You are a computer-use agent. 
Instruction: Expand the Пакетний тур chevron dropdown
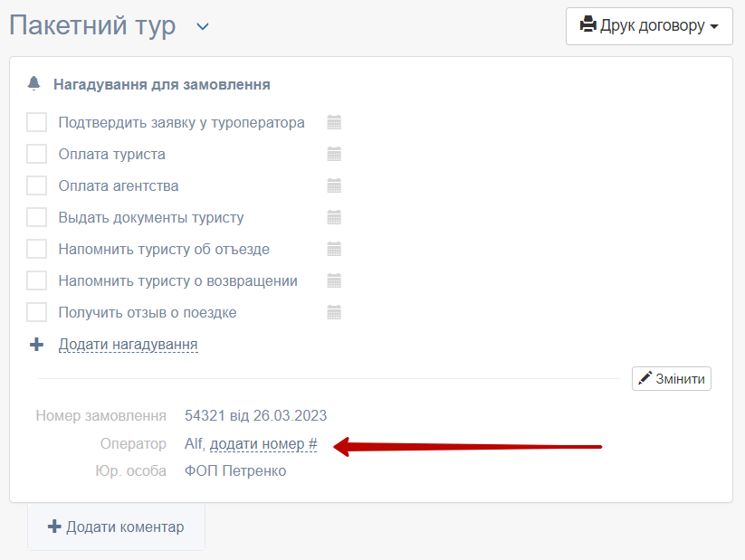point(203,26)
